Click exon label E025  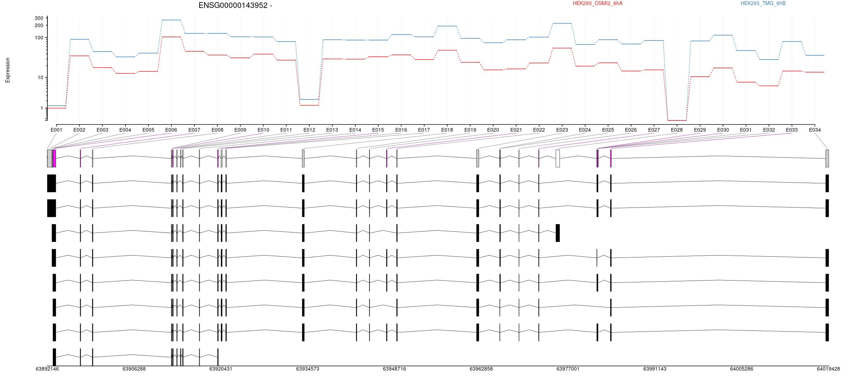(x=608, y=130)
